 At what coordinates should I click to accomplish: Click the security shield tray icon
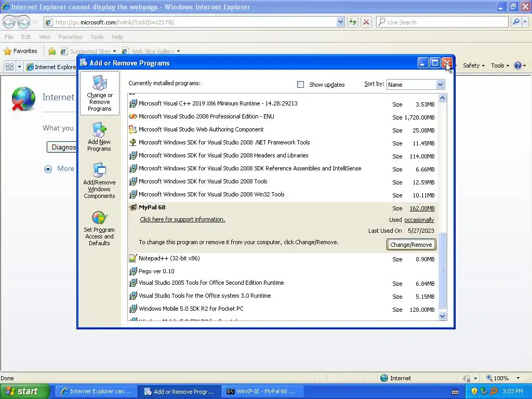474,391
